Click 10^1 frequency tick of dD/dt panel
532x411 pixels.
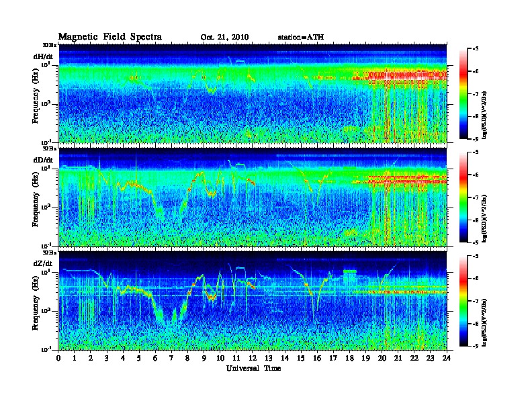tap(46, 169)
